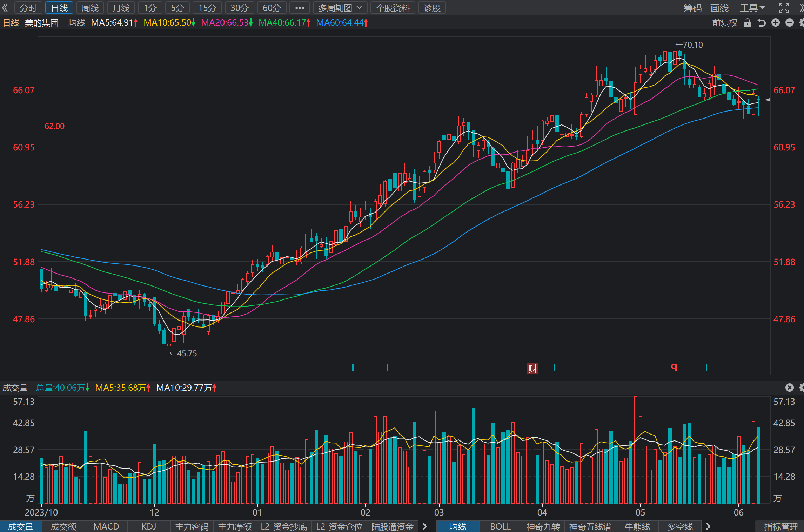Select the 均线 moving average overlay
This screenshot has width=804, height=532.
point(458,526)
